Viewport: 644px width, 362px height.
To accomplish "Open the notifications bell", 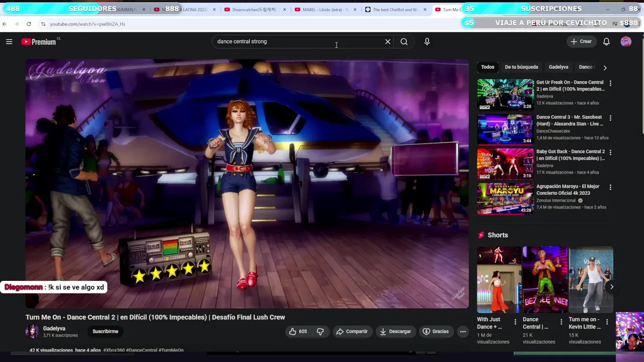I will click(x=606, y=42).
